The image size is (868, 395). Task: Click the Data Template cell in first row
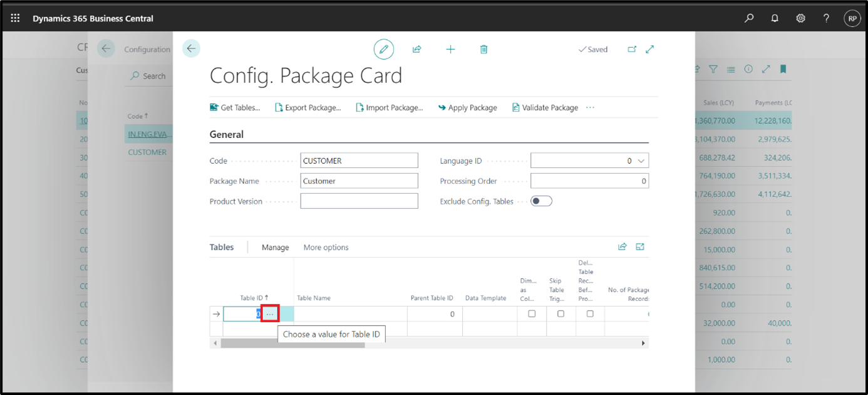coord(490,313)
